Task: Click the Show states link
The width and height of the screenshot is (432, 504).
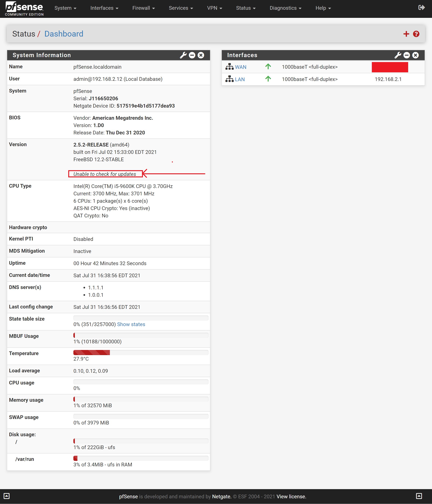Action: (131, 324)
